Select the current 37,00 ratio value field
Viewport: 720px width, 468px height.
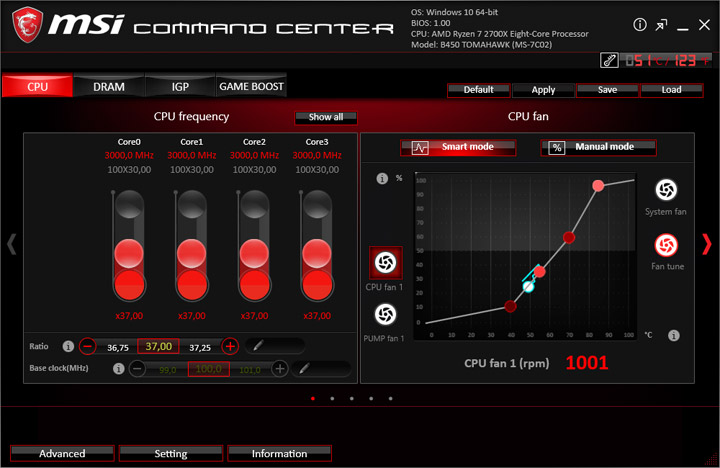tap(158, 346)
